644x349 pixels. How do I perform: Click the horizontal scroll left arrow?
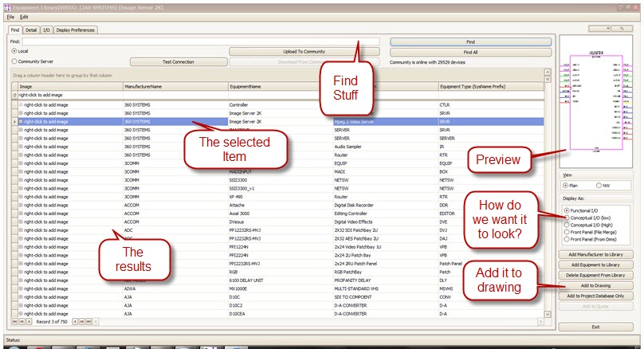(x=96, y=322)
